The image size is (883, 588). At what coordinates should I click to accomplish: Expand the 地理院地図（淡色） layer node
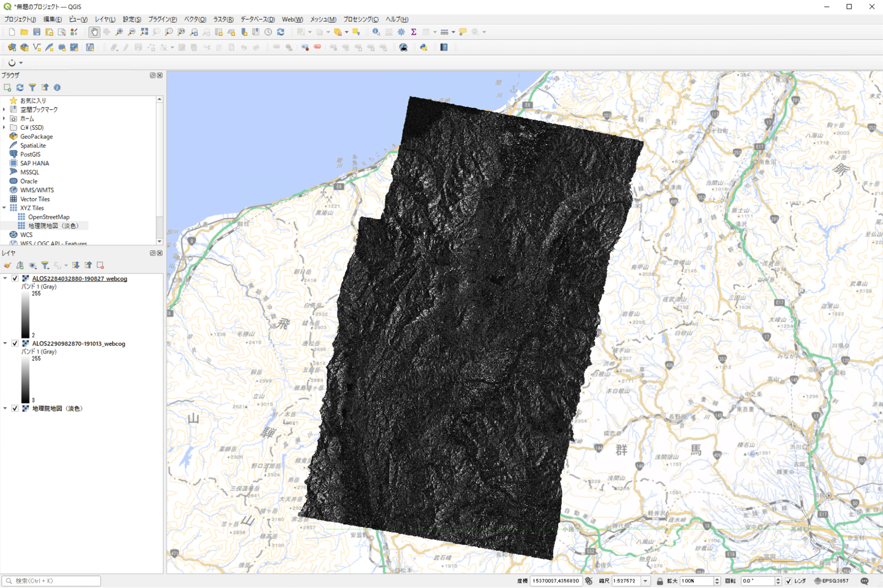point(5,408)
